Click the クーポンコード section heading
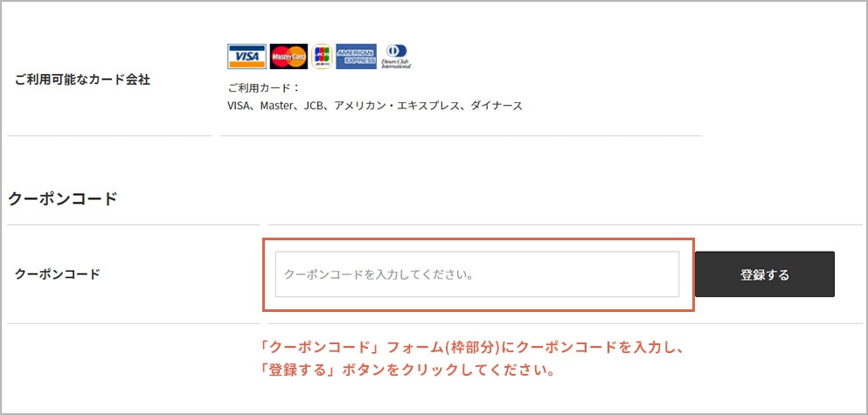This screenshot has width=868, height=415. [x=63, y=198]
